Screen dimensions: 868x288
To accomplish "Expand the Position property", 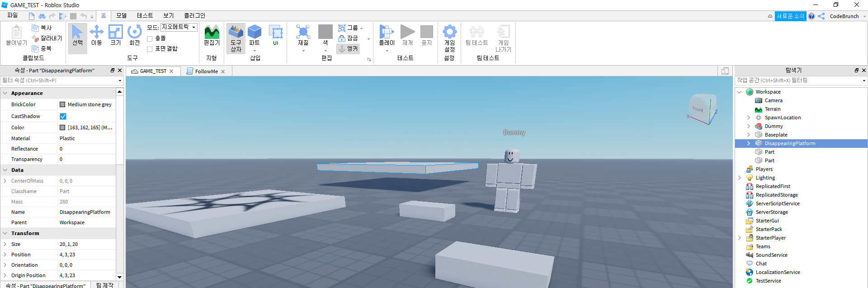I will (x=5, y=255).
